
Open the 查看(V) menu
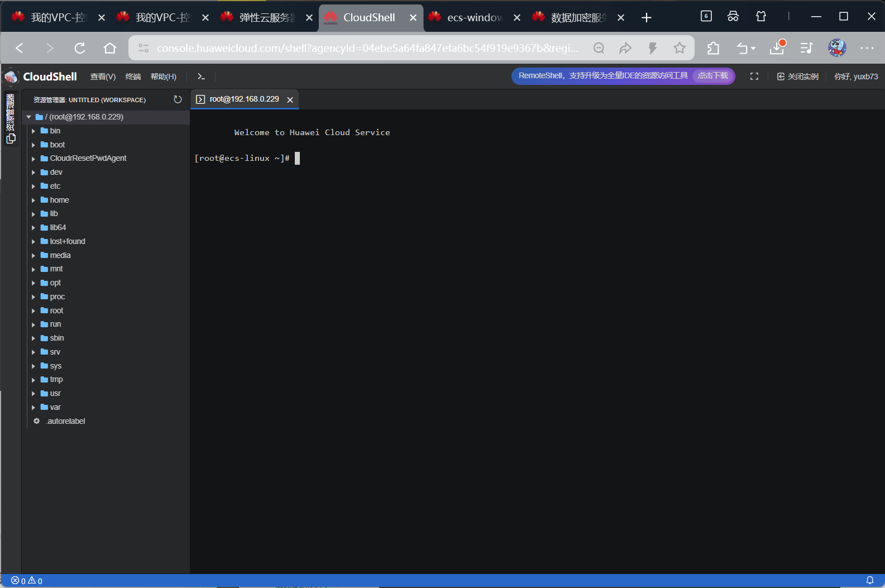[103, 77]
